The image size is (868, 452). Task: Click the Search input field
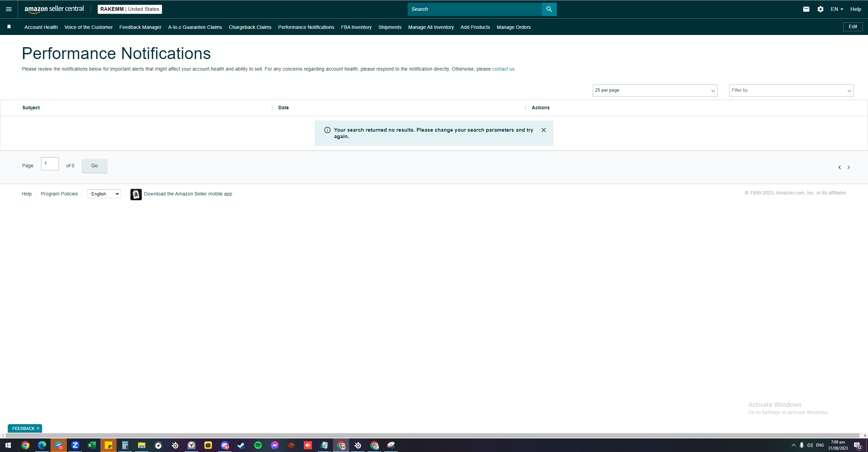[x=475, y=9]
